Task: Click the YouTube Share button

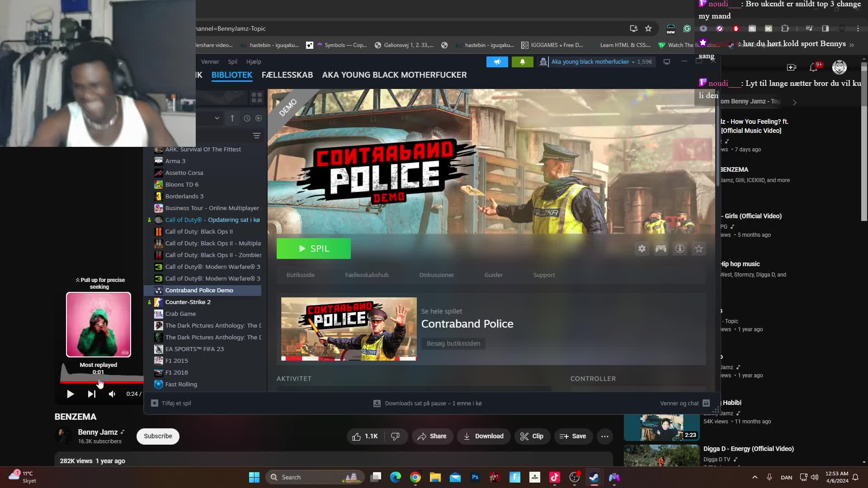Action: tap(432, 436)
